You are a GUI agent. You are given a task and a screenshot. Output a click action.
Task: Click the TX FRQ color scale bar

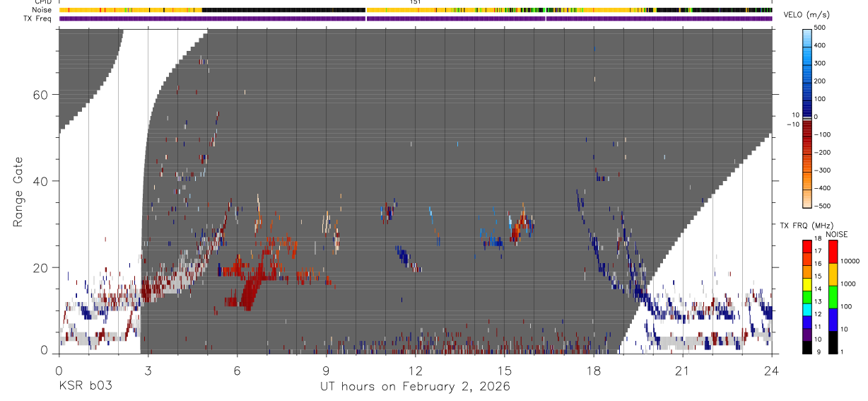click(807, 297)
